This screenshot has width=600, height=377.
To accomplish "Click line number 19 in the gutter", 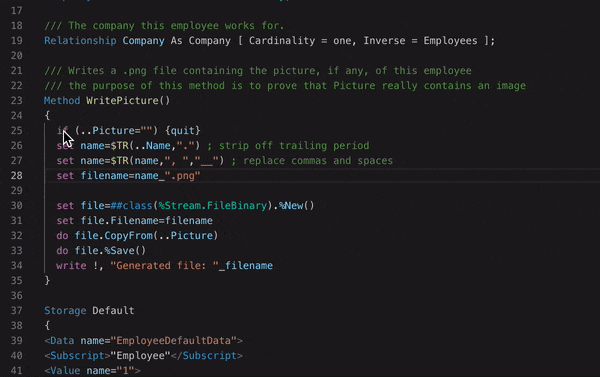I will [16, 41].
